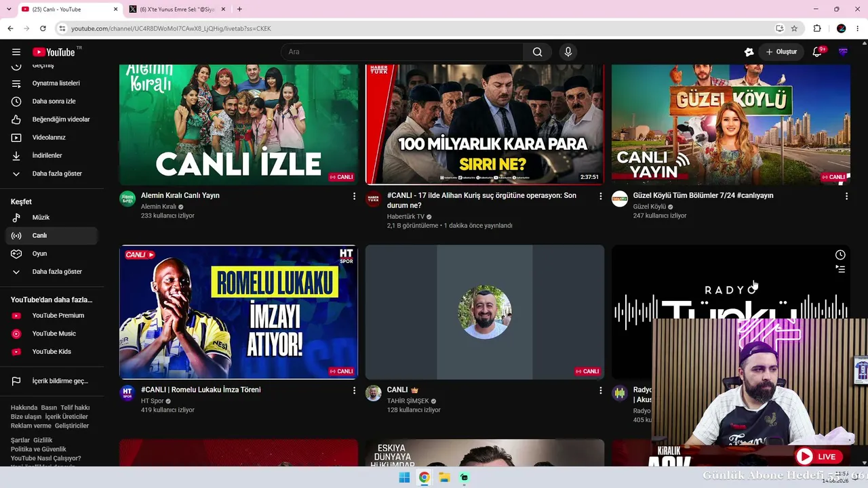This screenshot has height=488, width=868.
Task: Go back in browser history
Action: (10, 28)
